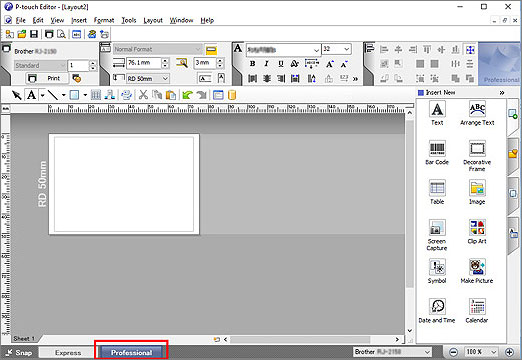Screen dimensions: 522x360
Task: Increase font size with large A
Action: [x=330, y=64]
